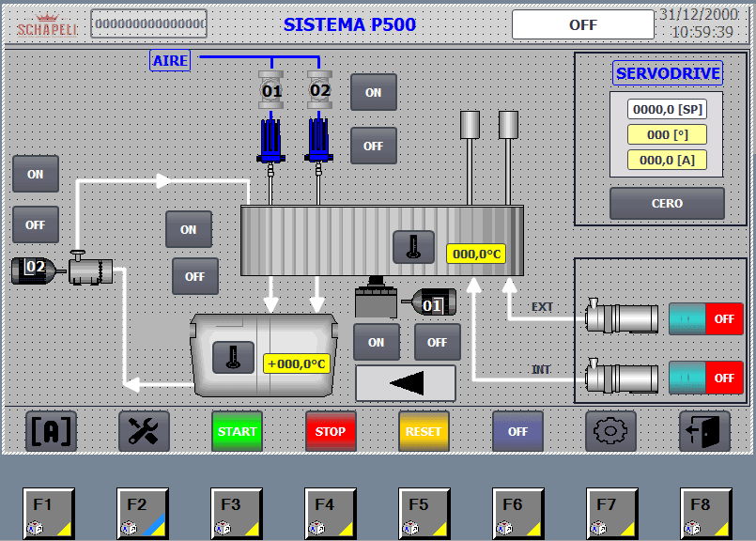Click the EXT pump graphic
Viewport: 756px width, 541px height.
click(x=621, y=316)
